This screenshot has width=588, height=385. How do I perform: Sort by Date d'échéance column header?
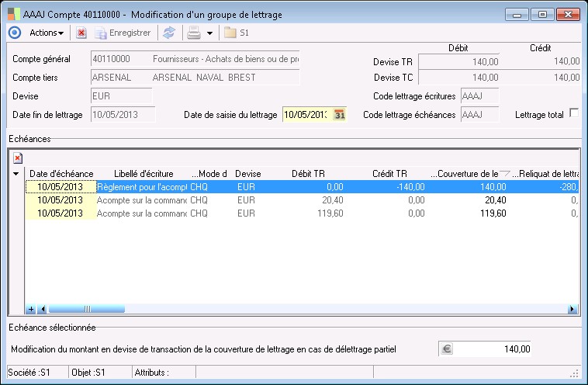pos(61,174)
